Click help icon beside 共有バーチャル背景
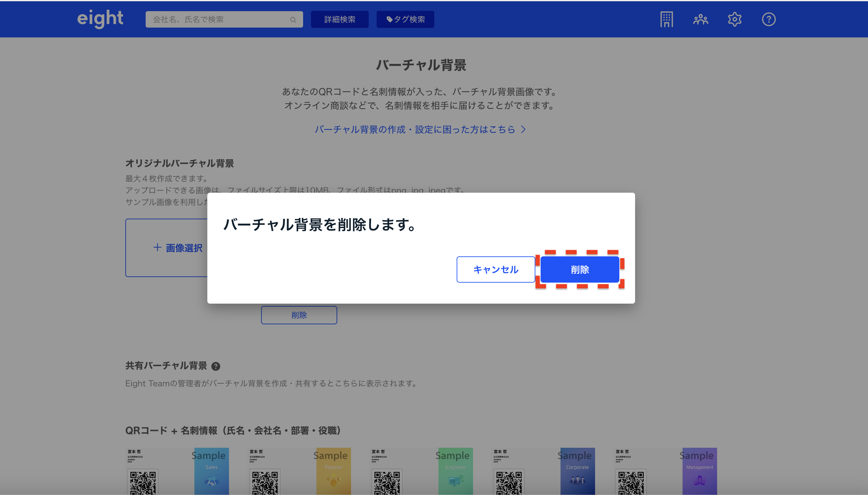Image resolution: width=868 pixels, height=495 pixels. click(x=216, y=366)
